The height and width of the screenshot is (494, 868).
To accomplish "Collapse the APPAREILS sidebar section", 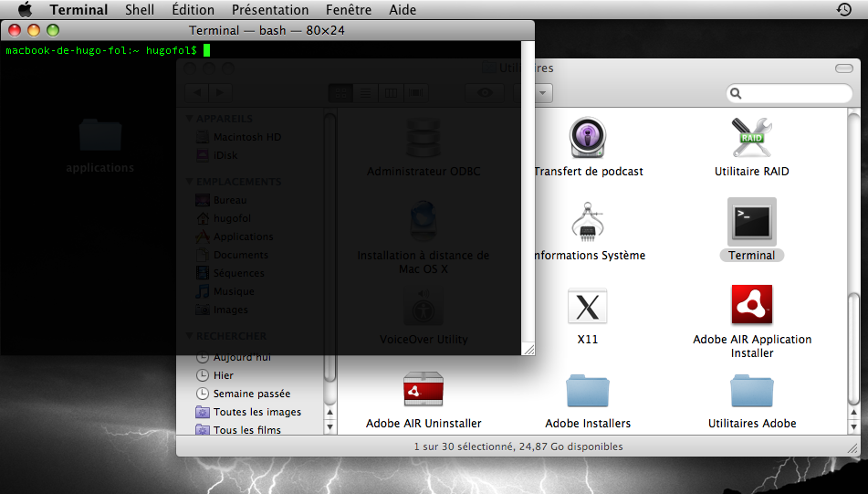I will (x=189, y=119).
